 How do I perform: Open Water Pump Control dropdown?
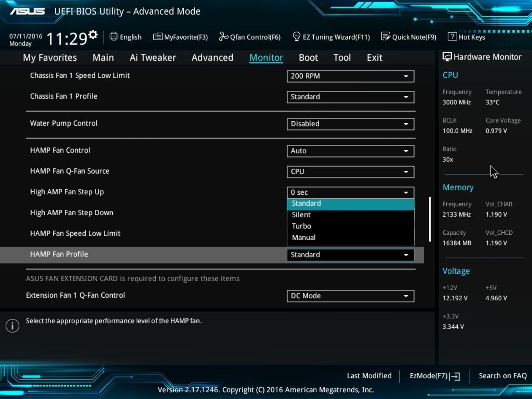click(350, 124)
